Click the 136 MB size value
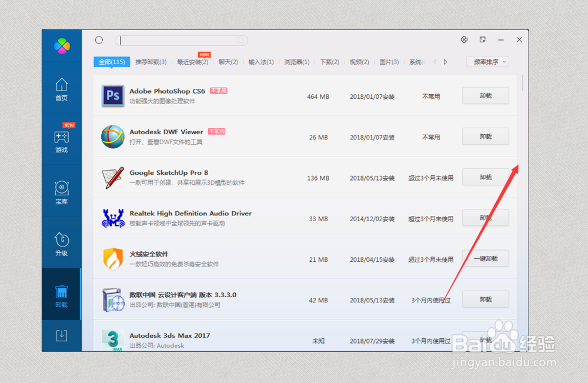The width and height of the screenshot is (588, 383). point(318,178)
